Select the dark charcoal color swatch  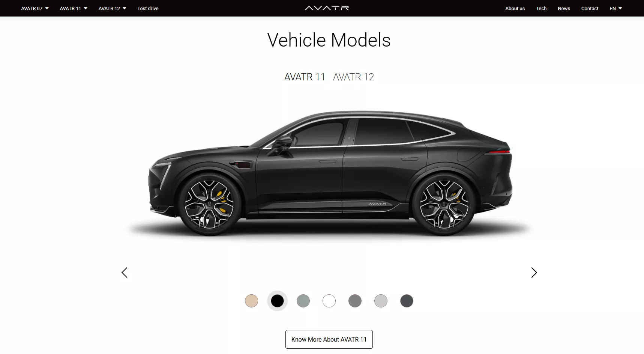(x=407, y=301)
